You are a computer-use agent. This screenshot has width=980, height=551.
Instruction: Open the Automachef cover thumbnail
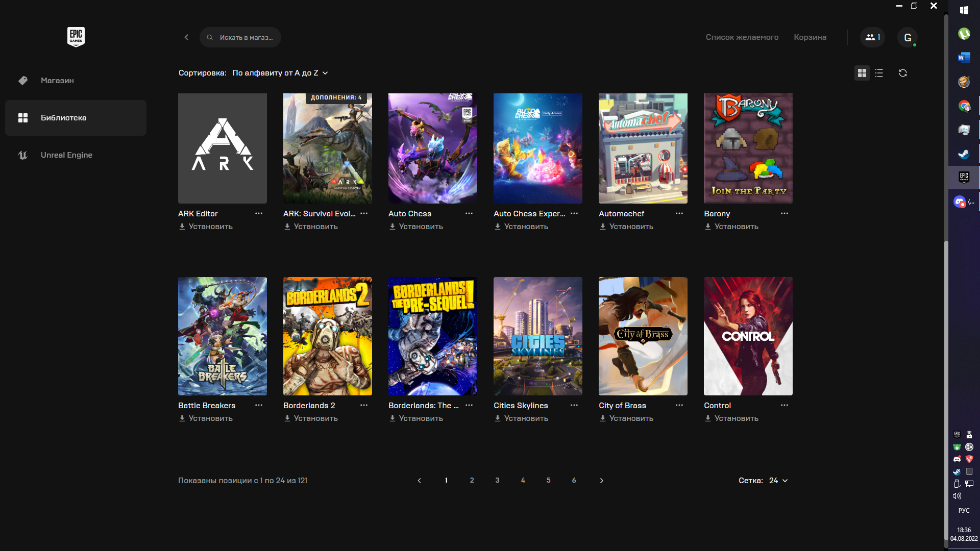[643, 148]
